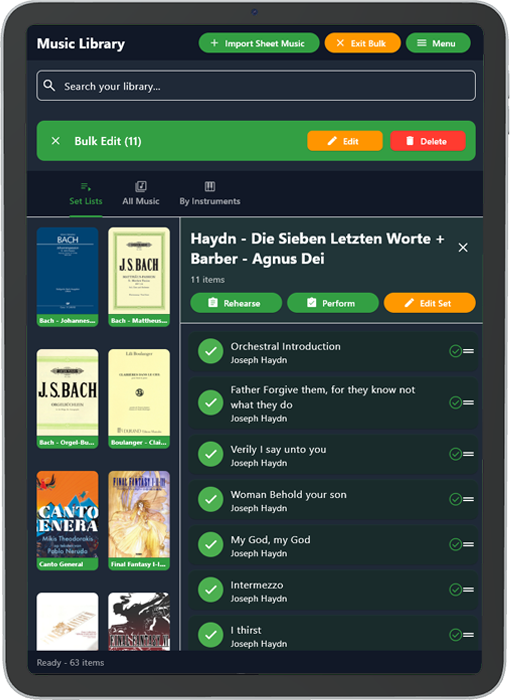Viewport: 510px width, 700px height.
Task: Uncheck Orchestral Introduction selection circle
Action: coord(211,351)
